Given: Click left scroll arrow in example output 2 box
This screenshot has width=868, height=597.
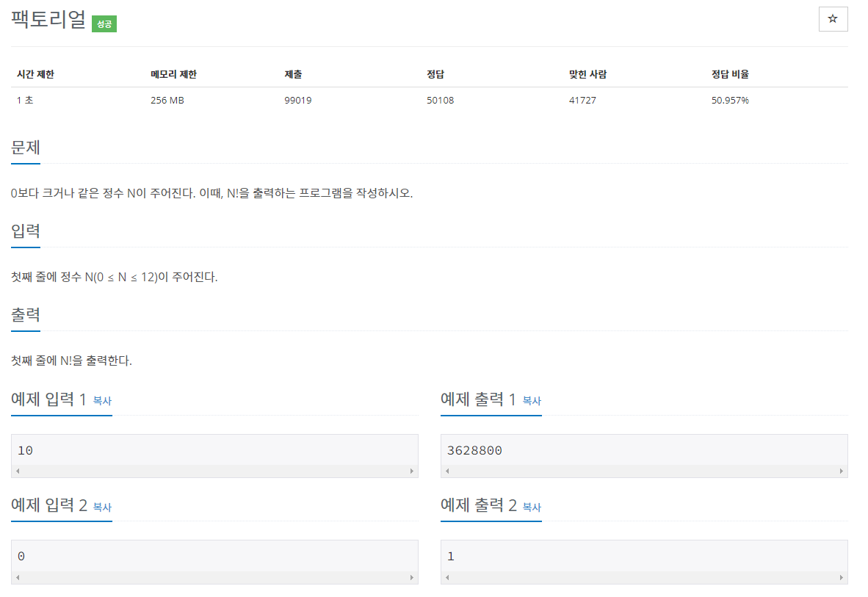Looking at the screenshot, I should [x=447, y=577].
